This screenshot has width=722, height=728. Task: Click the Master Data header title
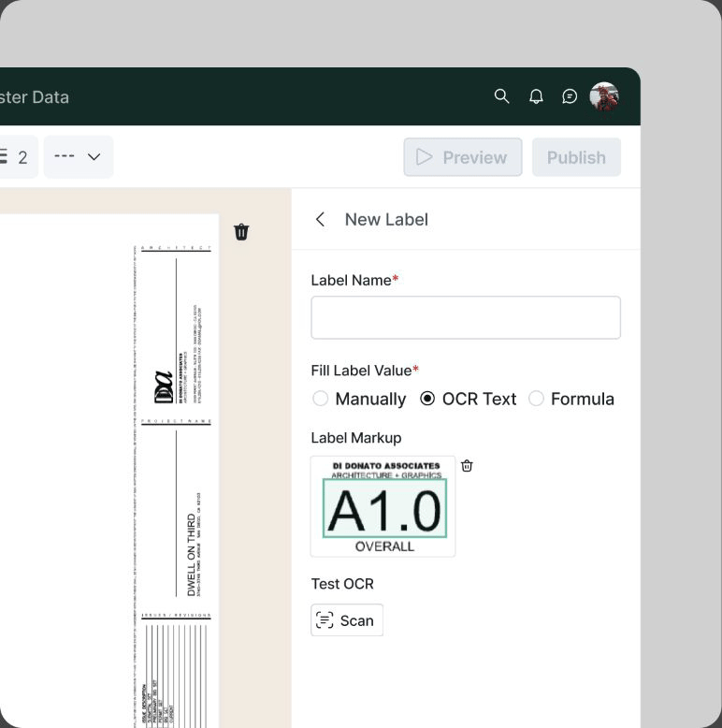pyautogui.click(x=35, y=97)
